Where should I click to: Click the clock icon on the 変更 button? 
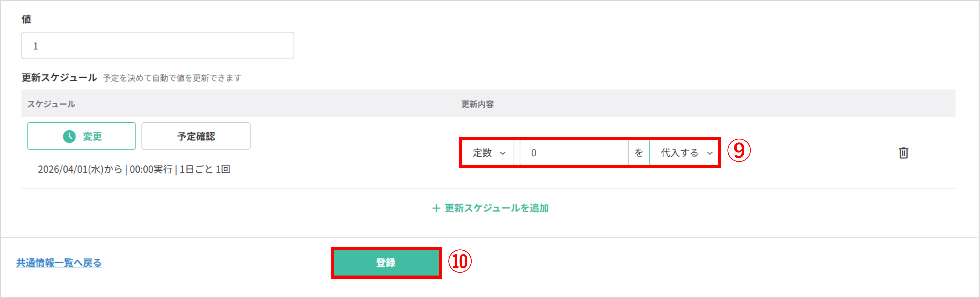[69, 136]
